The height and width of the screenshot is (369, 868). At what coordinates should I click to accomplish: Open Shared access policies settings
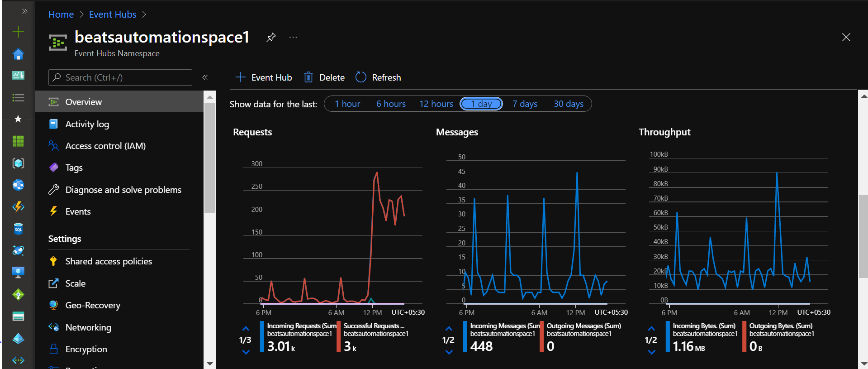[x=109, y=261]
